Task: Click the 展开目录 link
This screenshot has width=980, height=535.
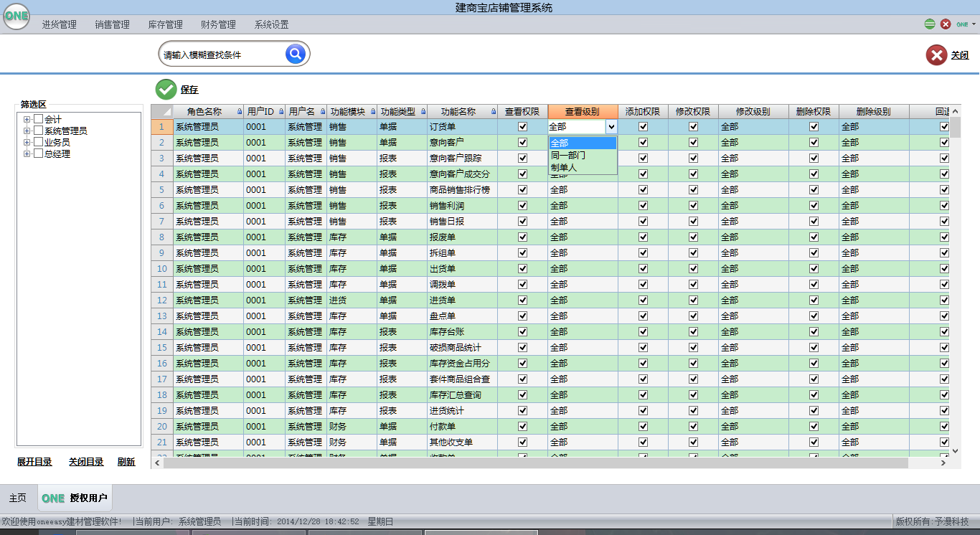Action: pyautogui.click(x=34, y=462)
